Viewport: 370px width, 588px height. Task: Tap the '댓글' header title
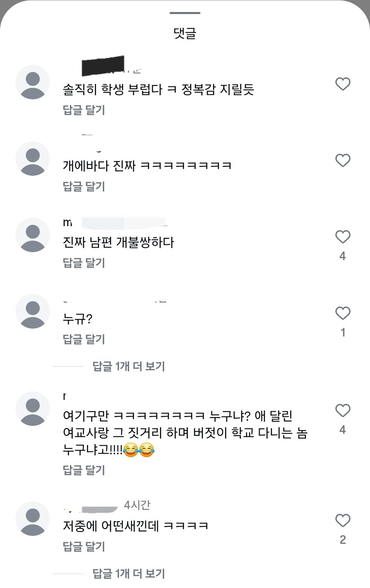pyautogui.click(x=185, y=33)
